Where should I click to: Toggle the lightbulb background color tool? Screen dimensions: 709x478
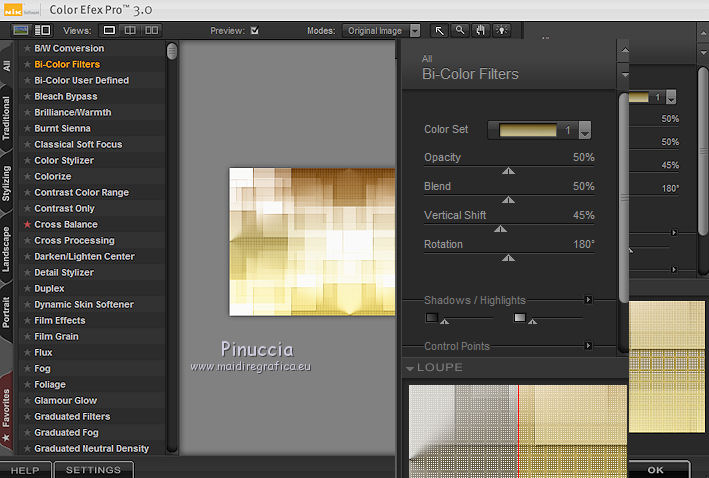[x=501, y=30]
